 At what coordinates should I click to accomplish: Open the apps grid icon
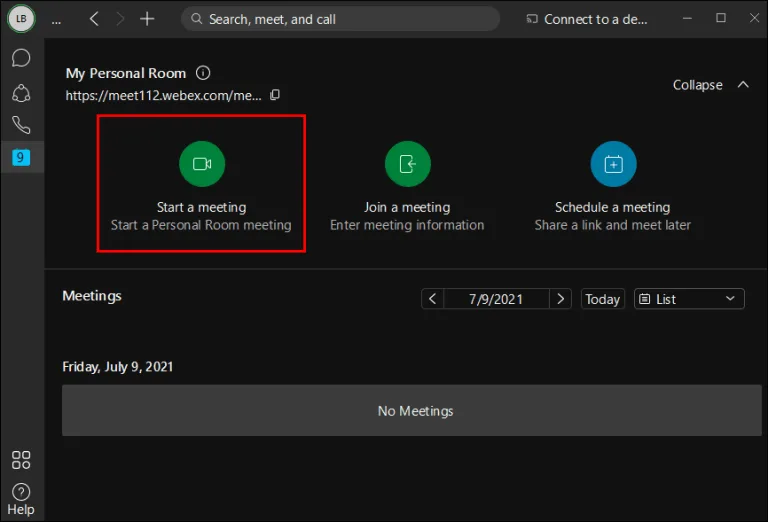click(x=21, y=460)
